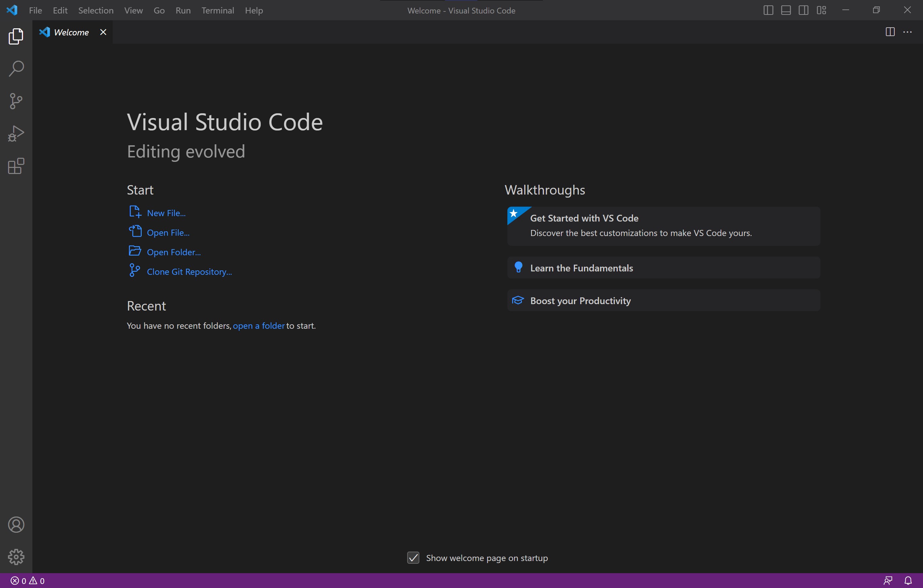
Task: Click the lightbulb icon on Learn the Fundamentals
Action: tap(518, 267)
